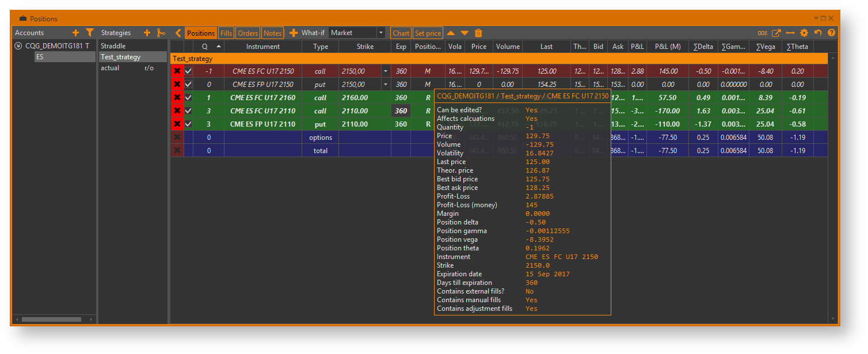Screen dimensions: 868x354
Task: Select the ES item under the account
Action: 65,57
